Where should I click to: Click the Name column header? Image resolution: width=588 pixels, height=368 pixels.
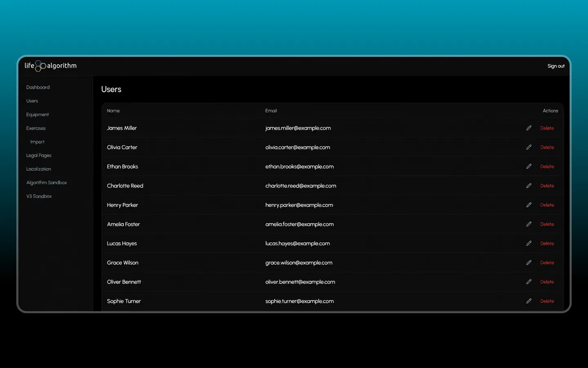pos(113,111)
